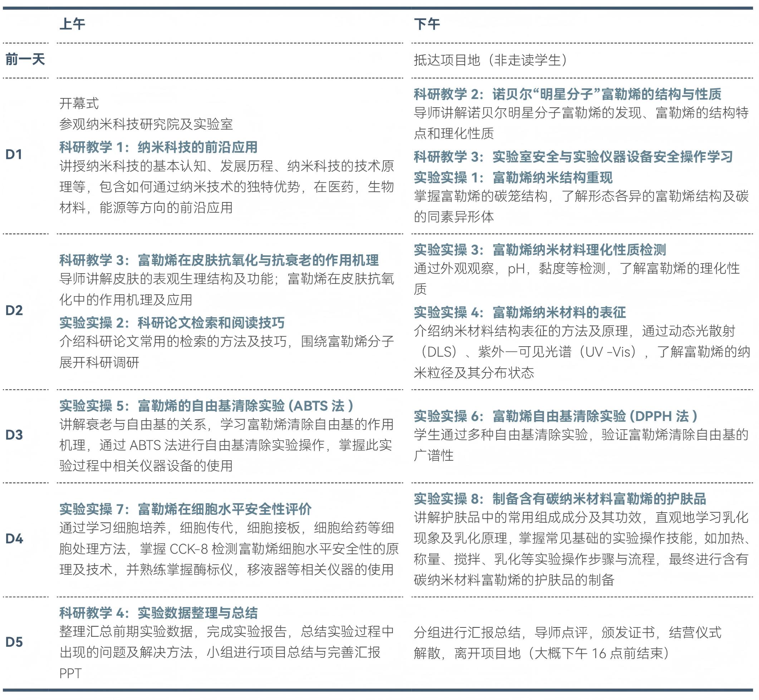
Task: Click the D3 row label
Action: pyautogui.click(x=14, y=435)
